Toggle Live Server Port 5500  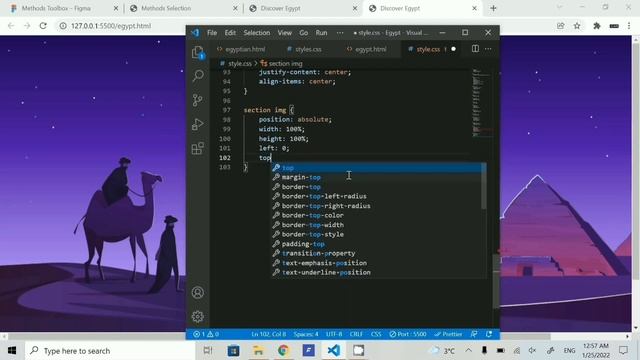click(408, 334)
